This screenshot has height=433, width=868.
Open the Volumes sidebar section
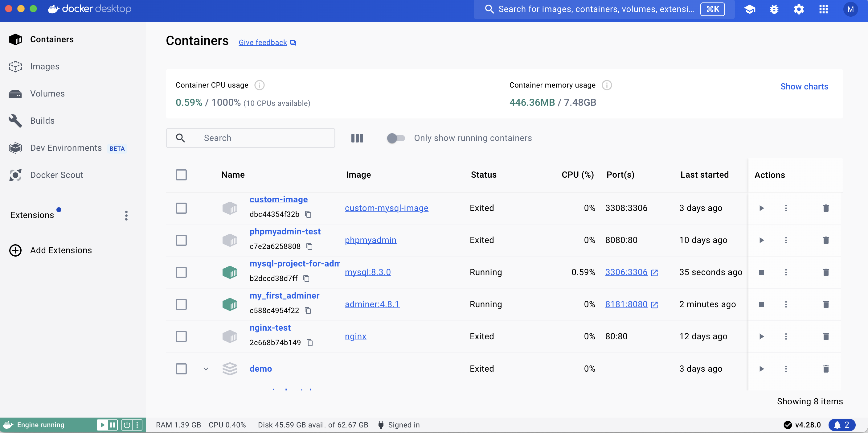point(47,93)
